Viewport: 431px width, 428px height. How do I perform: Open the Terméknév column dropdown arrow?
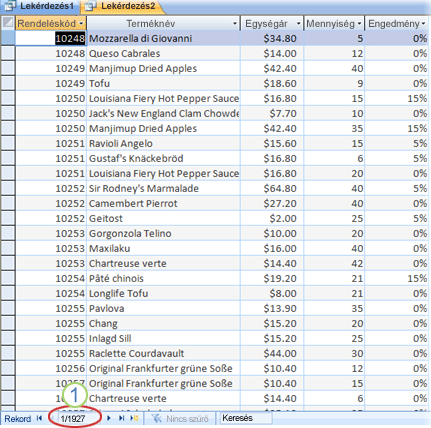(x=235, y=24)
